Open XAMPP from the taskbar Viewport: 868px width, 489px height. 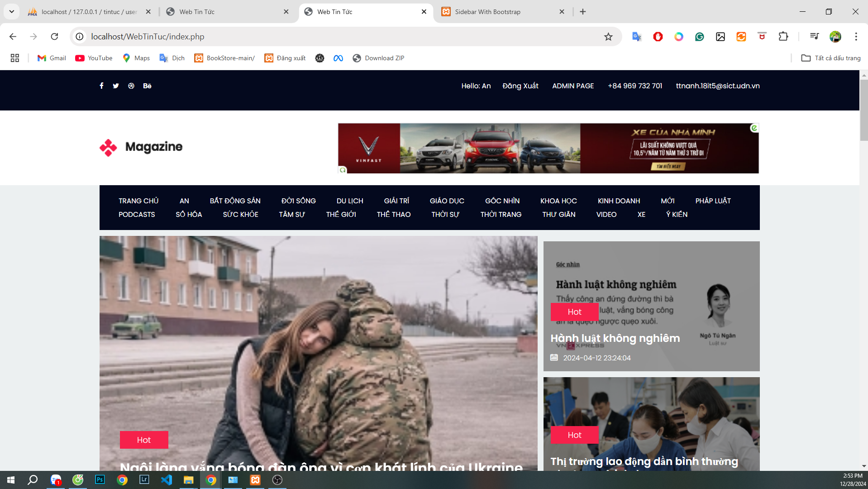point(255,480)
